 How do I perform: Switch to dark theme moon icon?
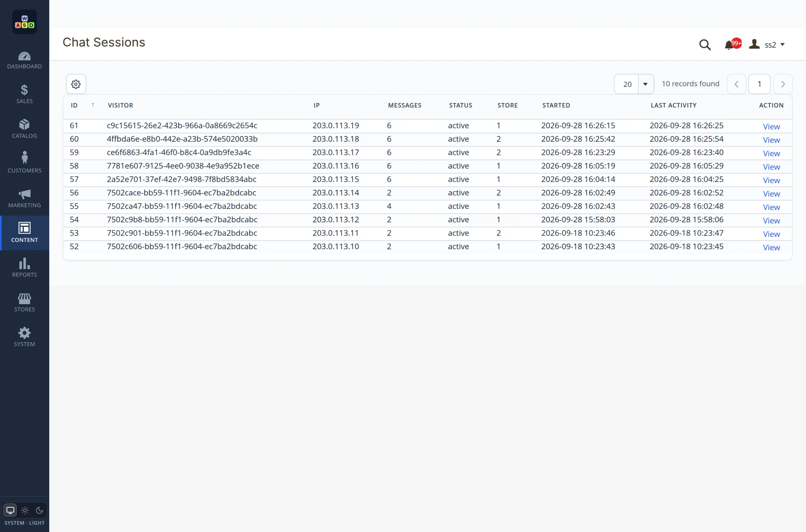(x=39, y=510)
